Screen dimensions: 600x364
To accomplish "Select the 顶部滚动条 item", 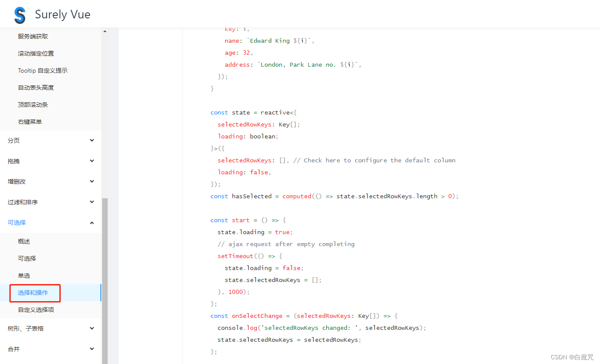I will pos(33,105).
